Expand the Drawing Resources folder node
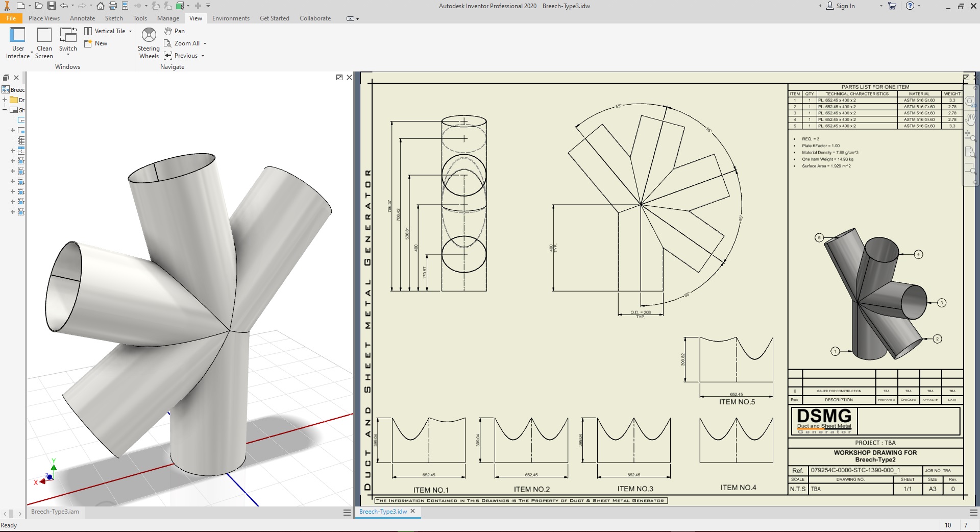Viewport: 980px width, 532px height. [x=5, y=100]
